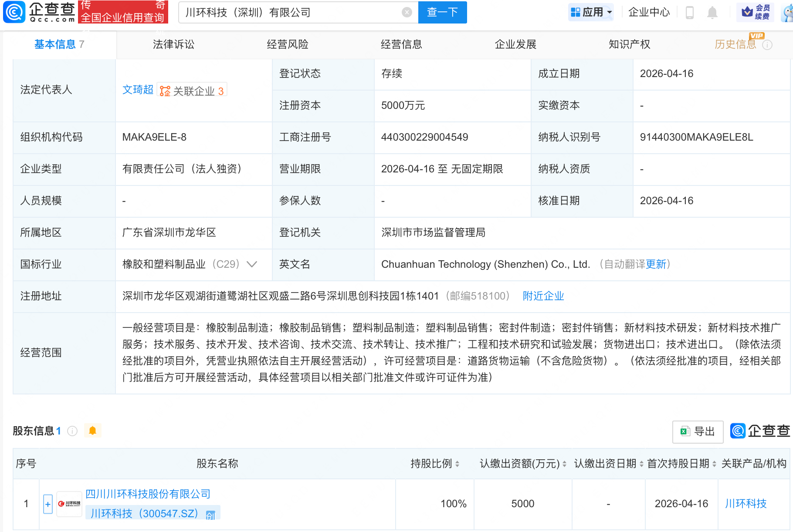This screenshot has height=532, width=793.
Task: Click the notification bell in the top bar
Action: [x=712, y=12]
